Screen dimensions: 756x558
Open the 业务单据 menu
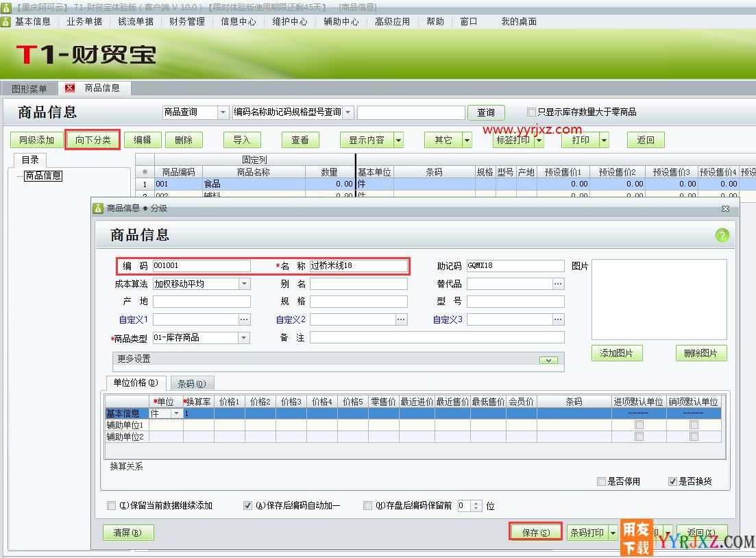84,22
